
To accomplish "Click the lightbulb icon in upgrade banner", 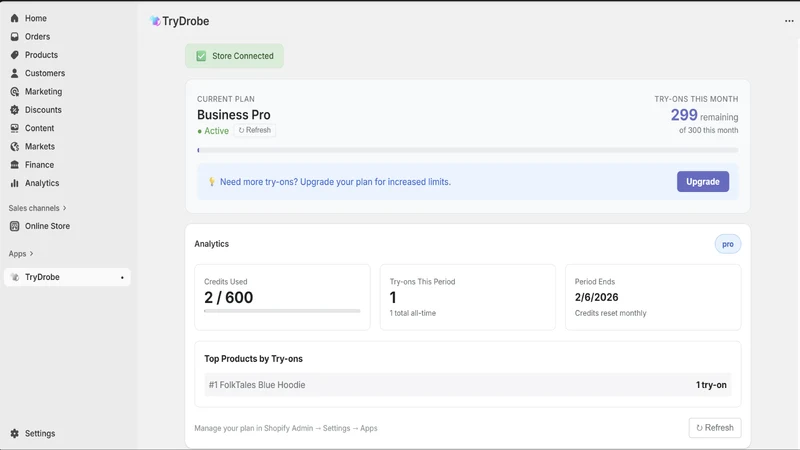I will (x=211, y=182).
